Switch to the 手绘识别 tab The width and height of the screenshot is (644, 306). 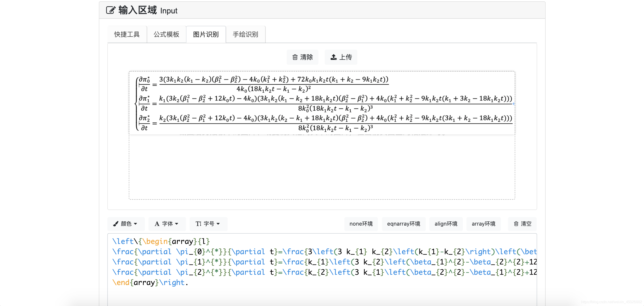point(245,34)
